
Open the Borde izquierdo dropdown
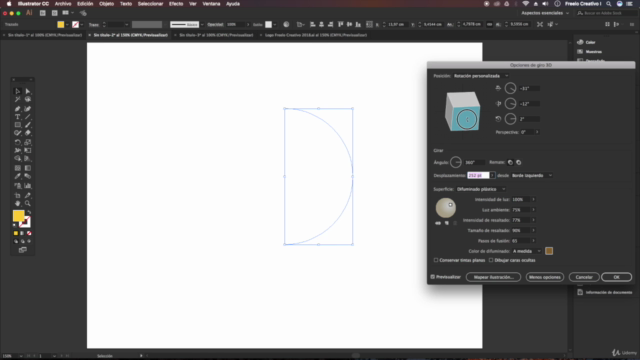(532, 176)
